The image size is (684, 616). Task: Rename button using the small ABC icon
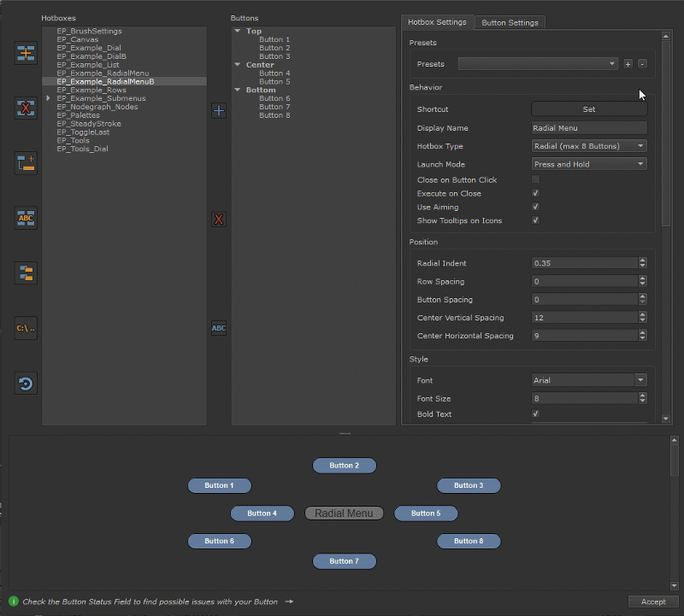(x=219, y=328)
